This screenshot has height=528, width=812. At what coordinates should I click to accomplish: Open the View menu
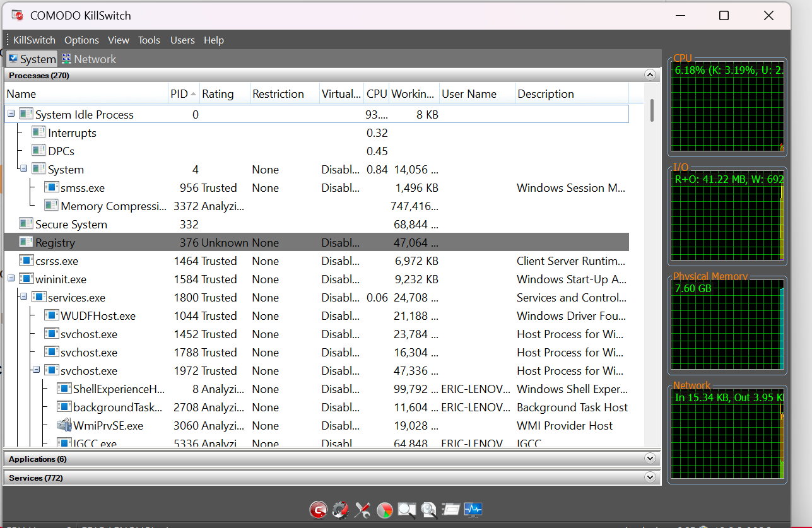tap(119, 40)
